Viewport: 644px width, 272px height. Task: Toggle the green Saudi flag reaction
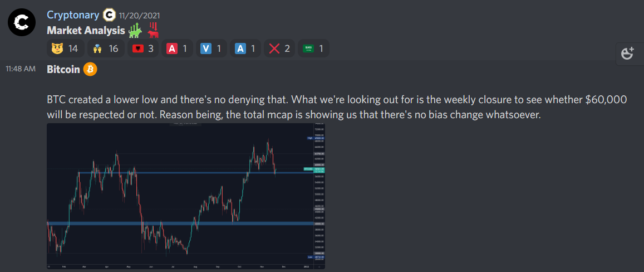(313, 48)
